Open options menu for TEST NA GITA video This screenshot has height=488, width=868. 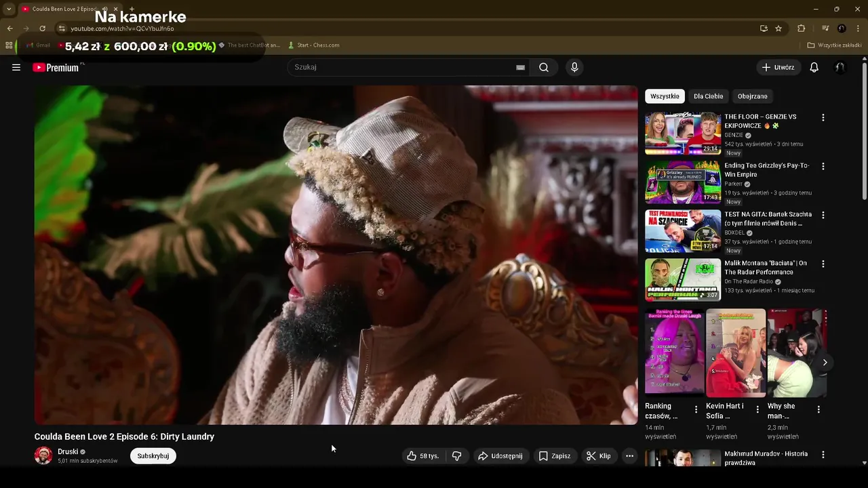click(x=823, y=215)
